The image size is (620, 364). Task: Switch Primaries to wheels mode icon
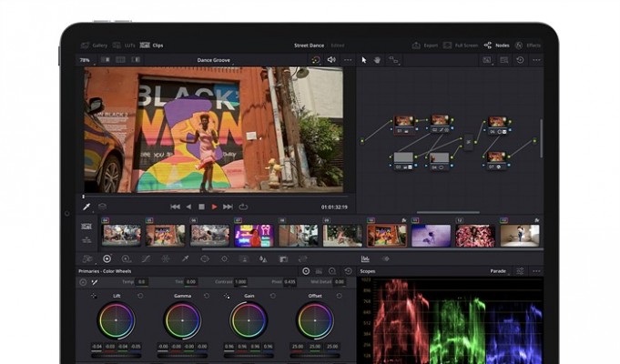pyautogui.click(x=306, y=271)
